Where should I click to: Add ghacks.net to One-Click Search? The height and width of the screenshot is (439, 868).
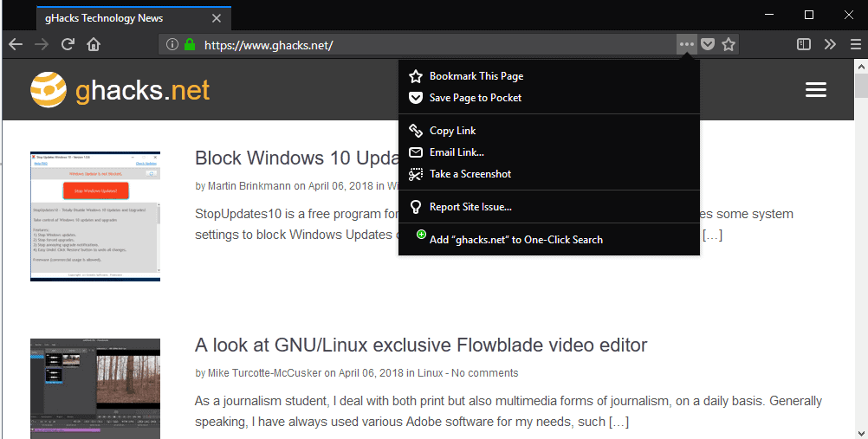click(549, 239)
